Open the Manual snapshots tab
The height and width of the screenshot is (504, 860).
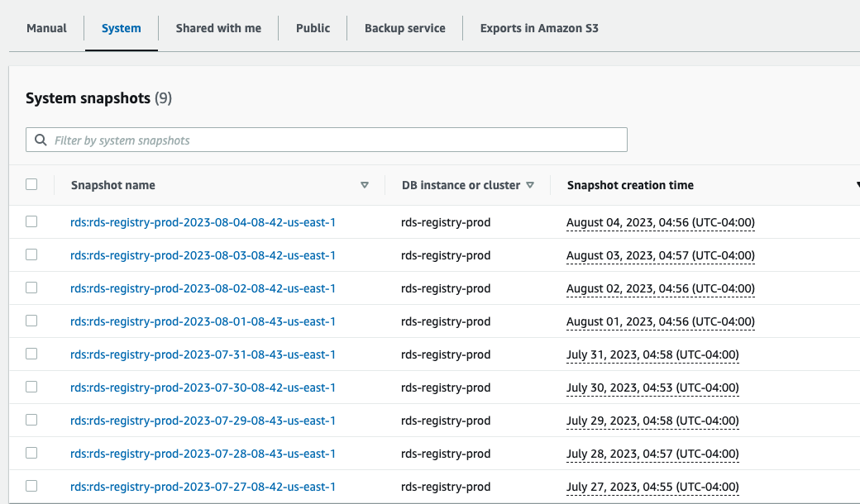point(46,28)
